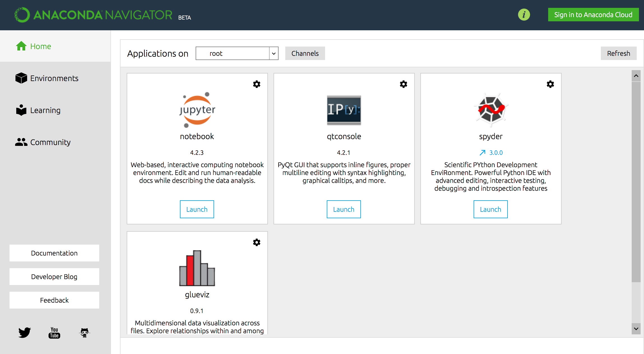Click scrollbar down arrow in applications list
The height and width of the screenshot is (354, 644).
point(636,328)
